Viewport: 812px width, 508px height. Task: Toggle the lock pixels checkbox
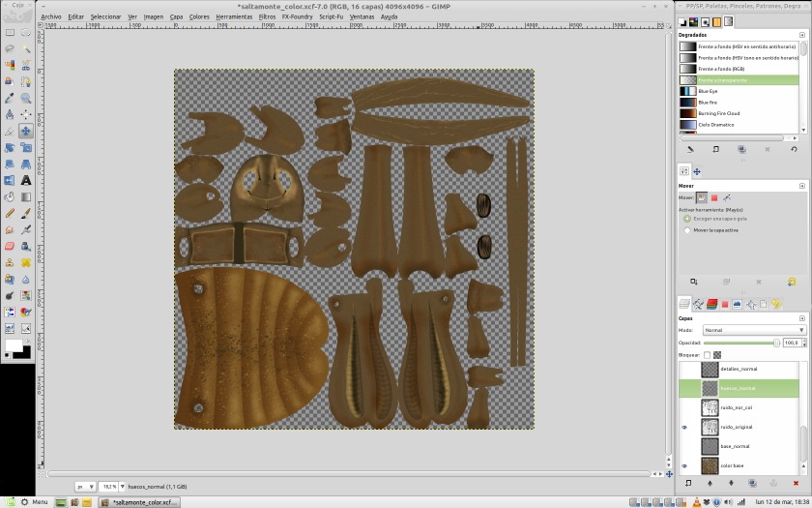pos(707,355)
